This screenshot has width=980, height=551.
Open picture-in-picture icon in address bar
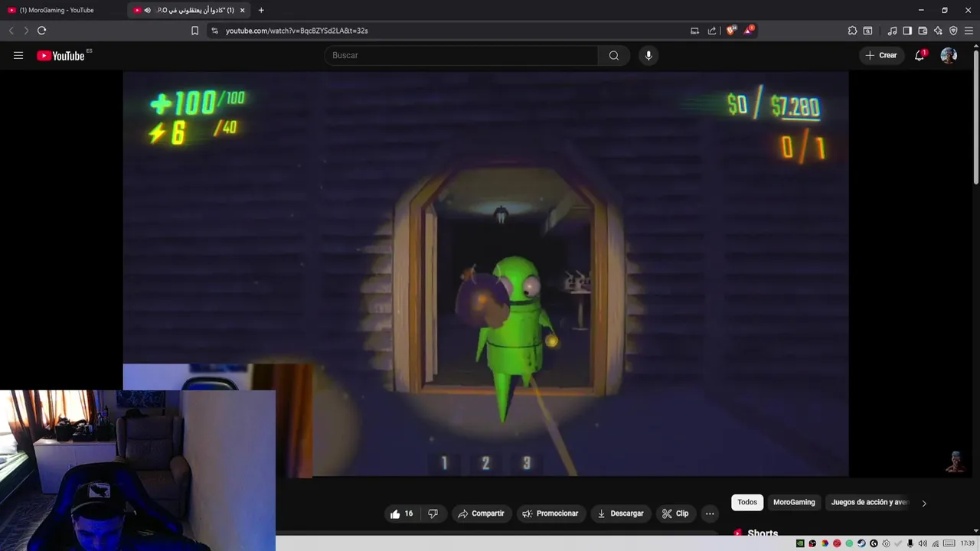694,31
